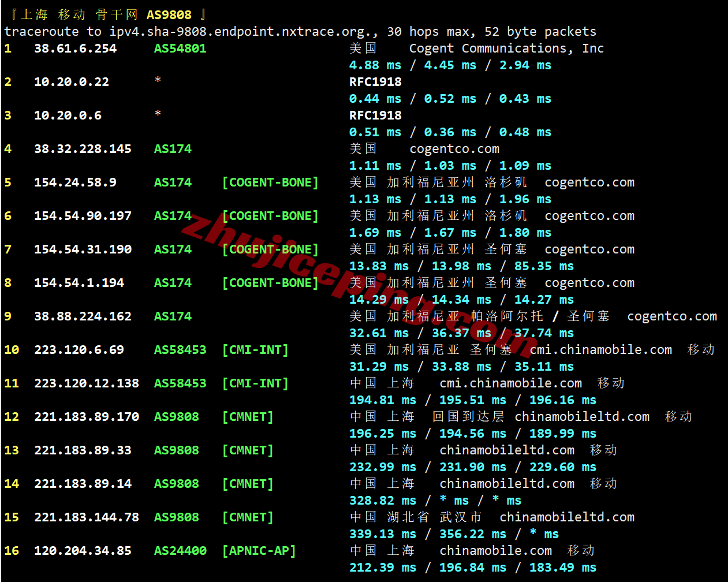Select hop 14 IP address 221.183.89.14

coord(83,484)
